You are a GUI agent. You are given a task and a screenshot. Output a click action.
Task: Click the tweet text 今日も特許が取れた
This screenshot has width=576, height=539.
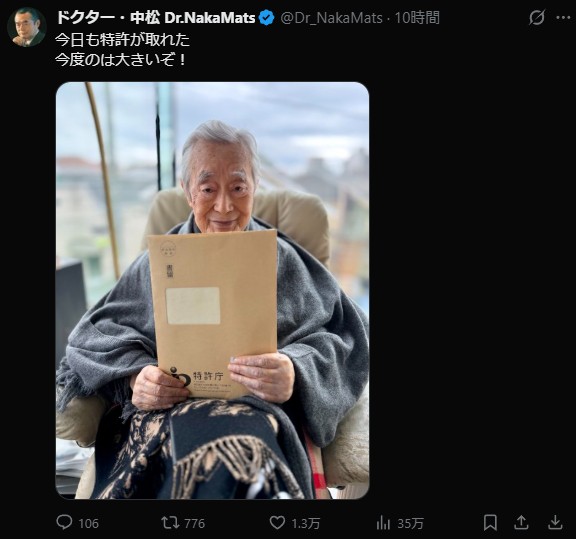(x=122, y=40)
